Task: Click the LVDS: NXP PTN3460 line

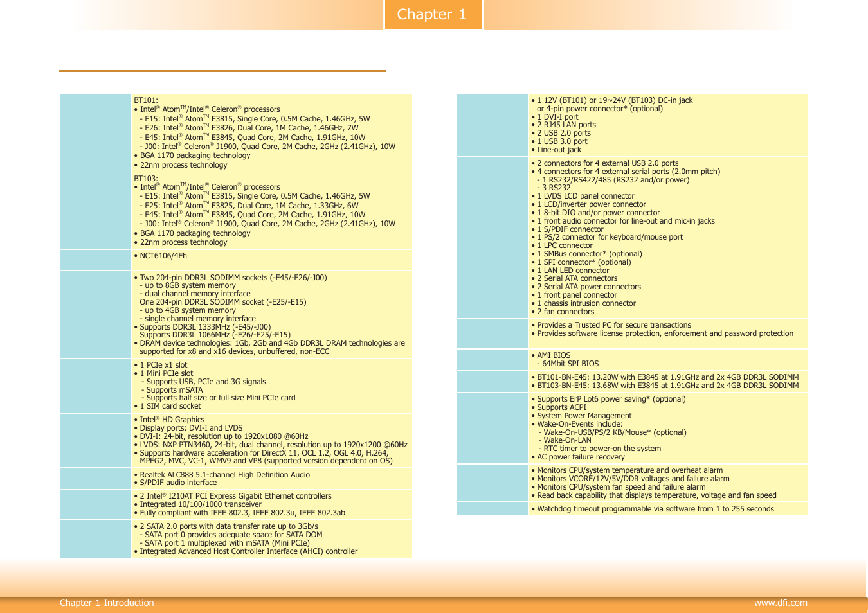Action: tap(271, 445)
